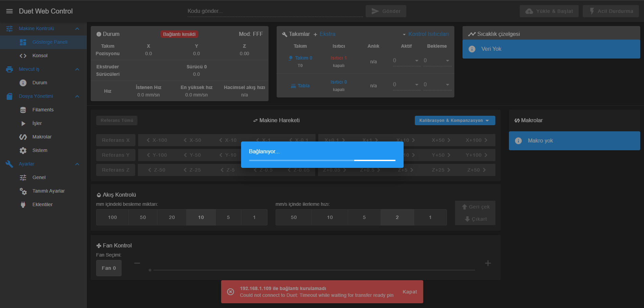Collapse the Dosya Yönetimi section
Image resolution: width=644 pixels, height=308 pixels.
(77, 96)
